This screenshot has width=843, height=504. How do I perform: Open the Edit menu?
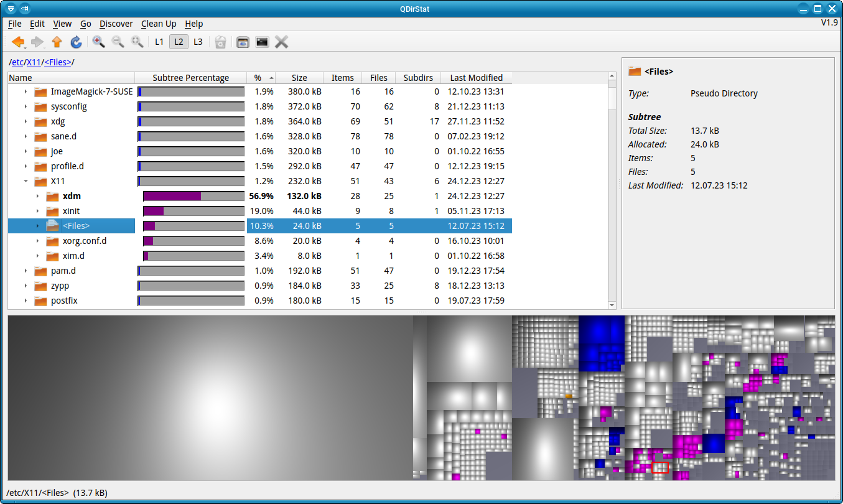[x=37, y=24]
